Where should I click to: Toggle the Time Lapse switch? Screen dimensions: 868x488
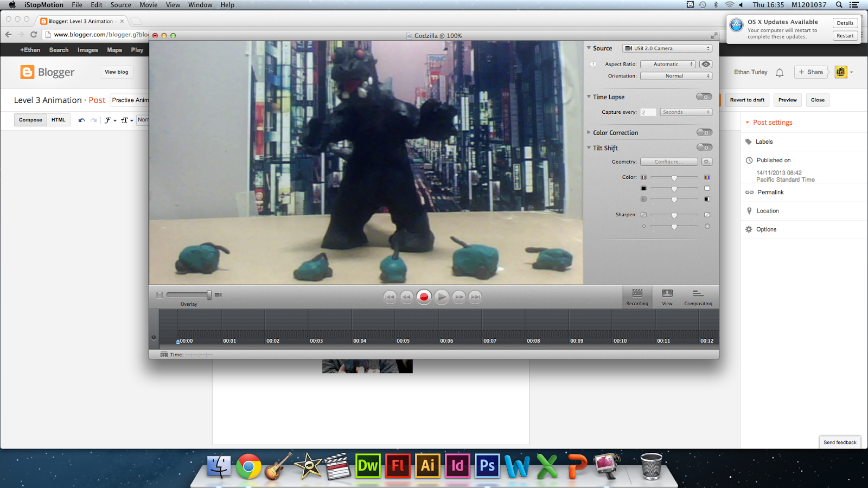[704, 97]
